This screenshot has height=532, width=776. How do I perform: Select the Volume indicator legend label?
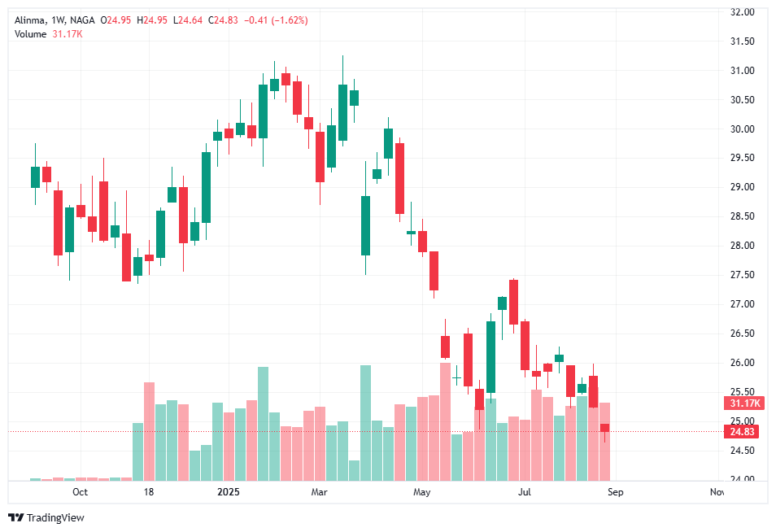point(29,33)
